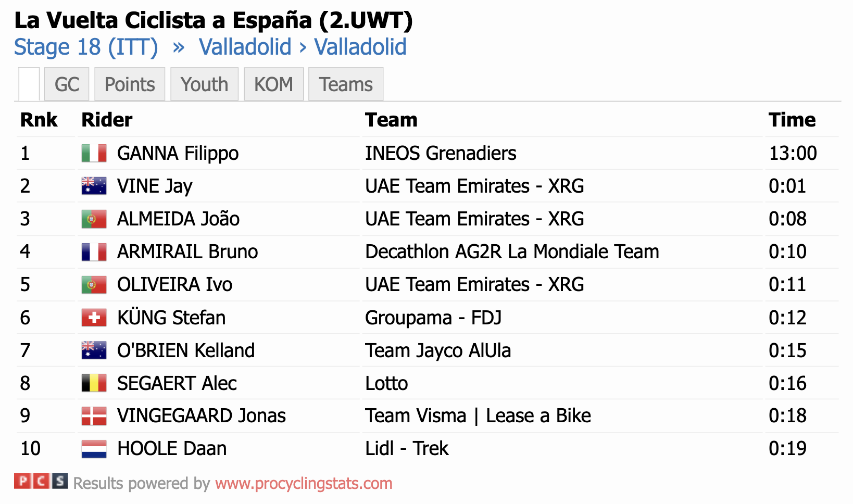View the Teams classification tab

click(346, 84)
